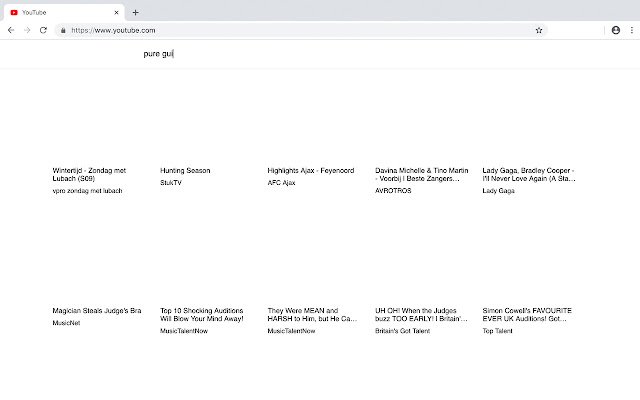Go back using the browser back arrow
640x400 pixels.
[11, 30]
